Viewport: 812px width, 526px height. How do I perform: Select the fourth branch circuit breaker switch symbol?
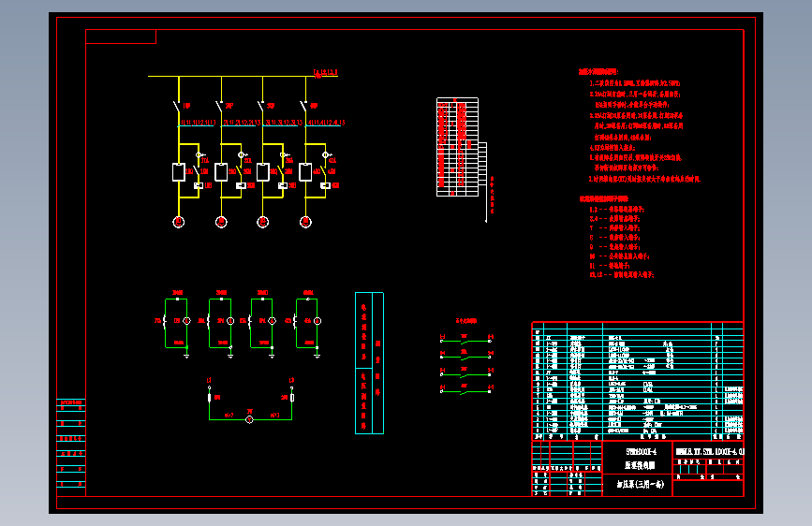point(304,106)
